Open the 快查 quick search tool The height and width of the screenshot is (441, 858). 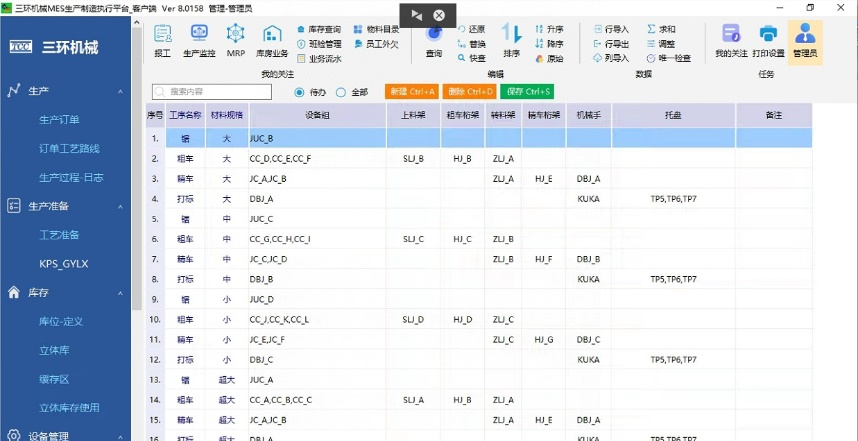(x=472, y=58)
